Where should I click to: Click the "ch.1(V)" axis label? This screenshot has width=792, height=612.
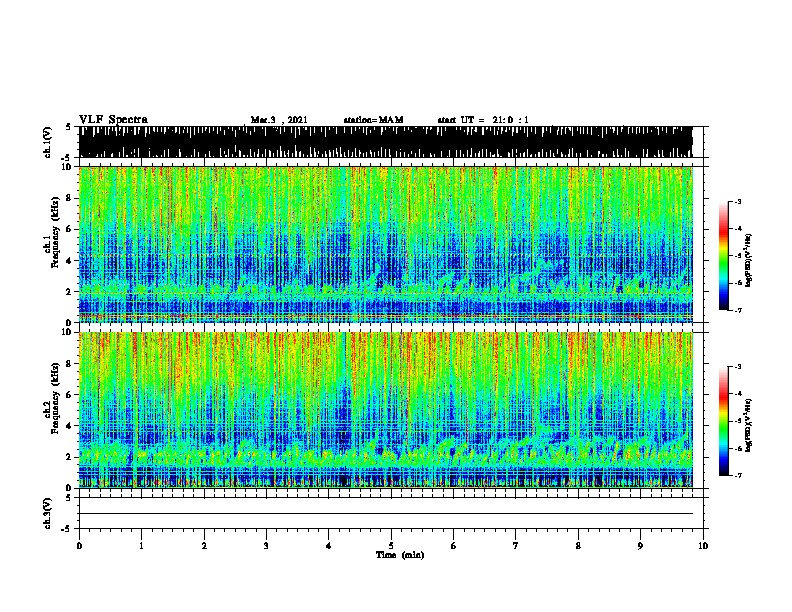(x=48, y=142)
